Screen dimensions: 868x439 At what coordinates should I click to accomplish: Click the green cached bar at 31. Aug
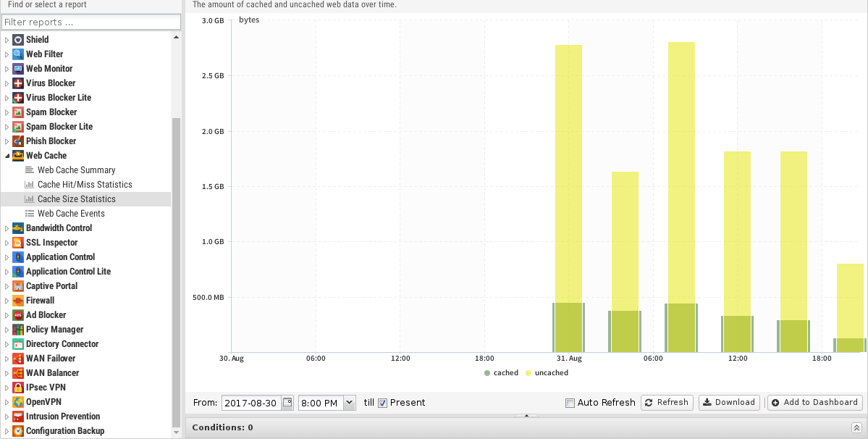click(568, 327)
